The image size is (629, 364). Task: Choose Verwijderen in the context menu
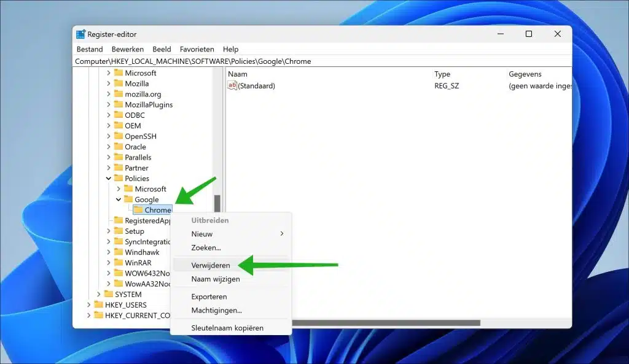231,265
